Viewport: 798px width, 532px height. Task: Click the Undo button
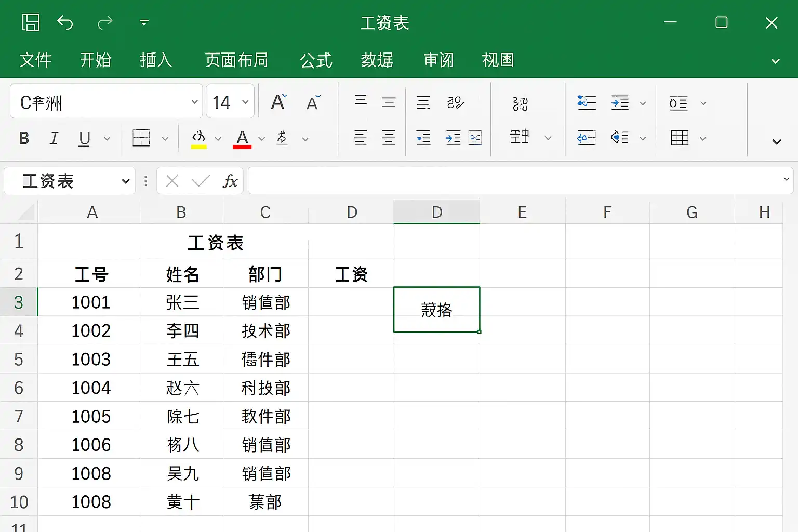point(65,23)
